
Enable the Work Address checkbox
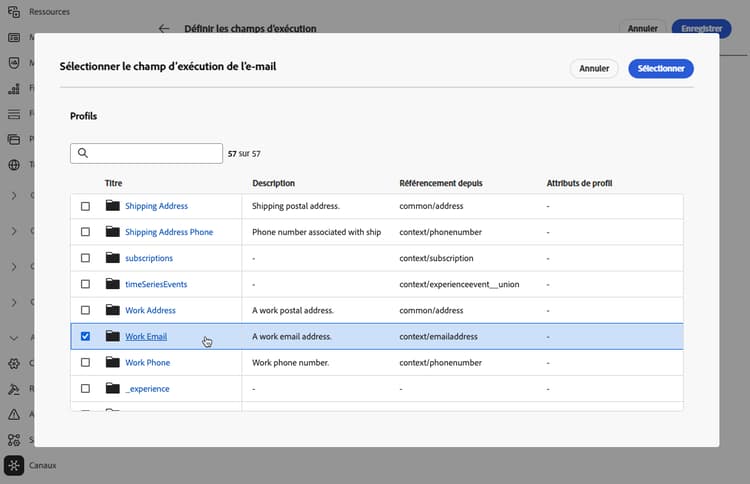click(x=85, y=310)
